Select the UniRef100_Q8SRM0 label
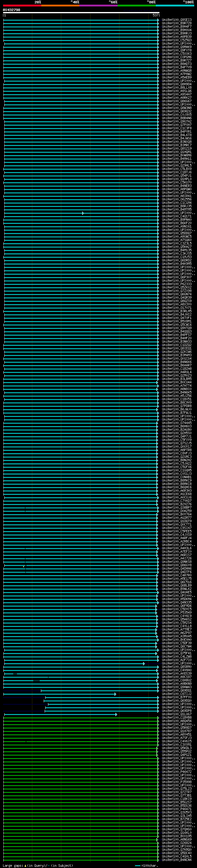The image size is (197, 868). point(177,667)
